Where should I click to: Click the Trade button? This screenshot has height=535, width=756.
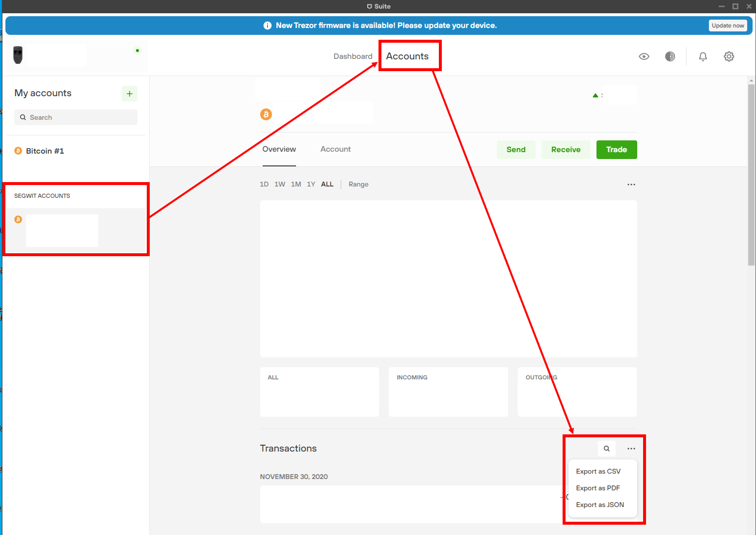tap(617, 150)
